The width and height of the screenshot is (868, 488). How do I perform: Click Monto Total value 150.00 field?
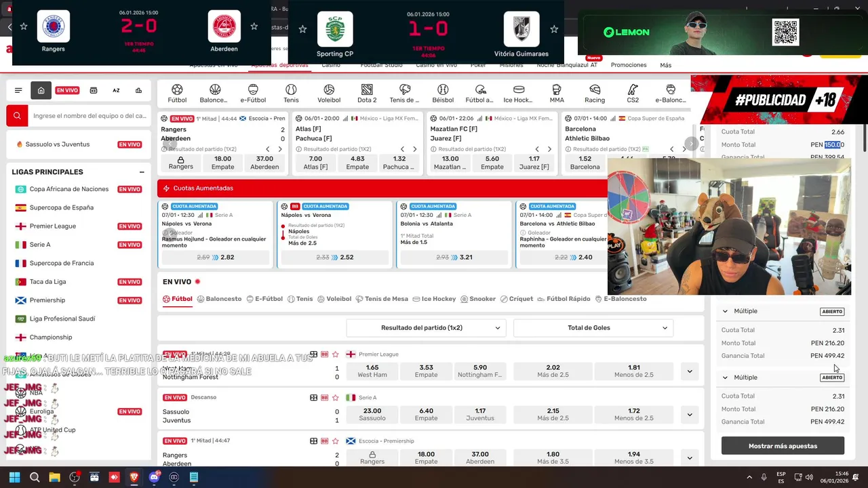[x=834, y=144]
